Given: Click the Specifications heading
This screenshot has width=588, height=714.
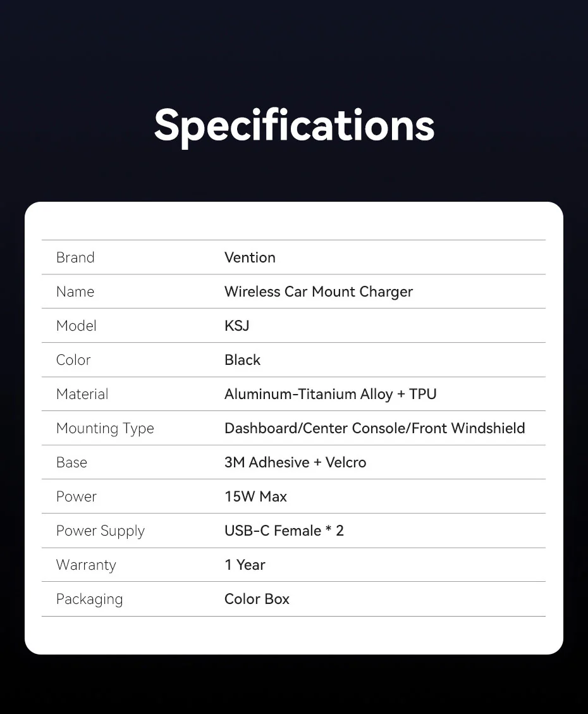Looking at the screenshot, I should (x=294, y=125).
